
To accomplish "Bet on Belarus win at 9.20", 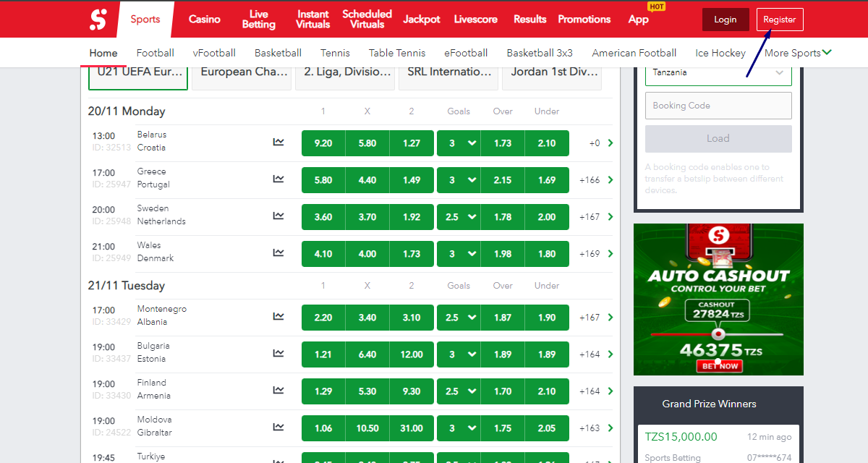I will (x=323, y=143).
